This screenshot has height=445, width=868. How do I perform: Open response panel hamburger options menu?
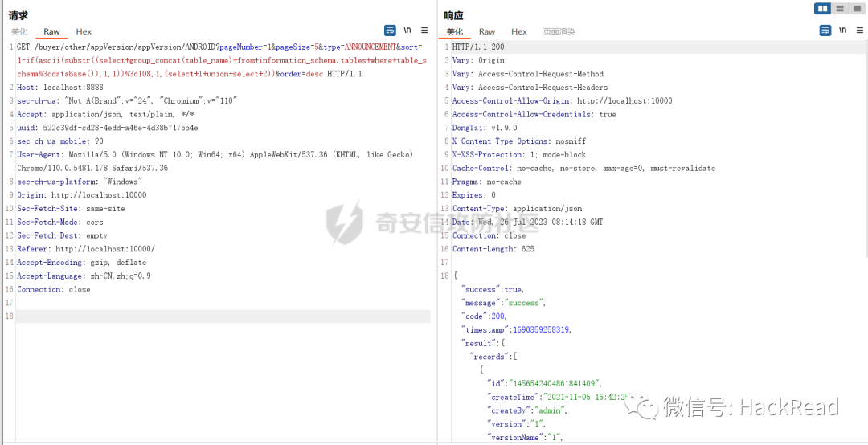(x=860, y=31)
